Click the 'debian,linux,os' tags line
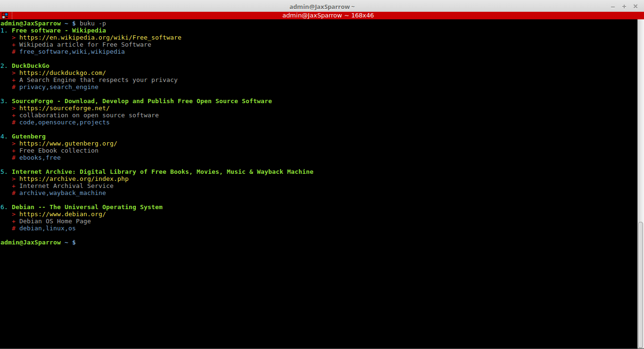This screenshot has width=644, height=349. click(x=48, y=228)
